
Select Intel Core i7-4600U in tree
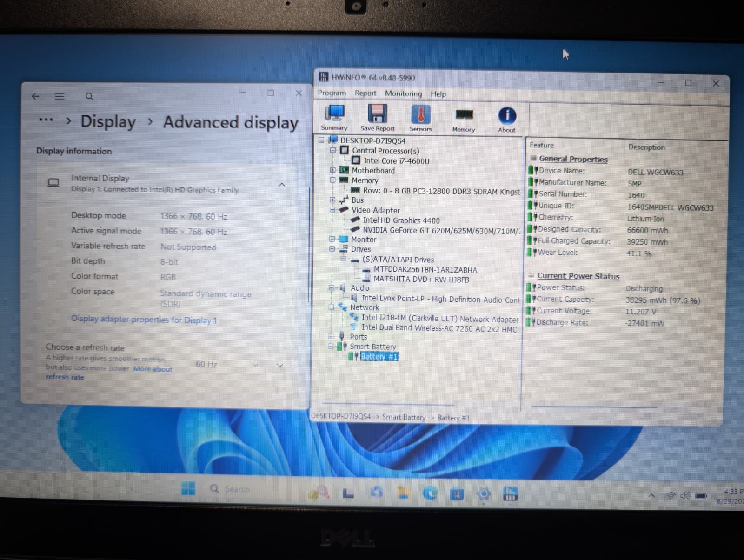pyautogui.click(x=397, y=161)
